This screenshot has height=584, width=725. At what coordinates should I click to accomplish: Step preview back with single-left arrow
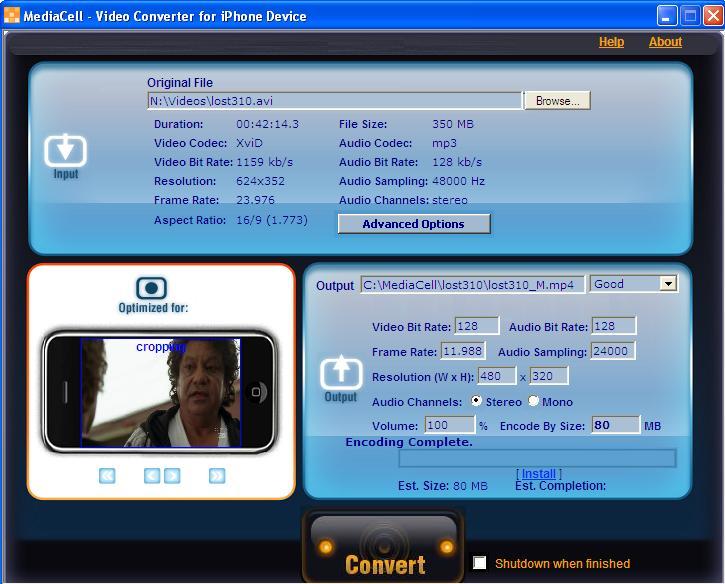point(152,475)
